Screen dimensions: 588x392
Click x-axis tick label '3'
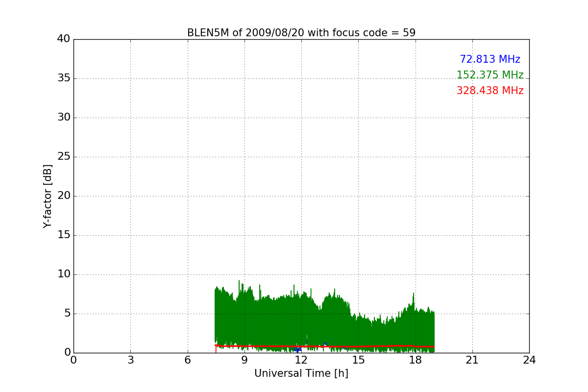click(x=130, y=360)
